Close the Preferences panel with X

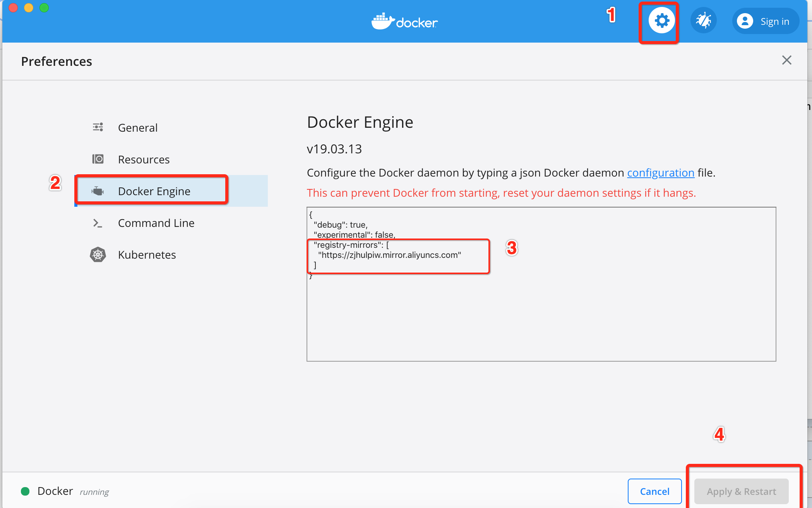point(786,60)
